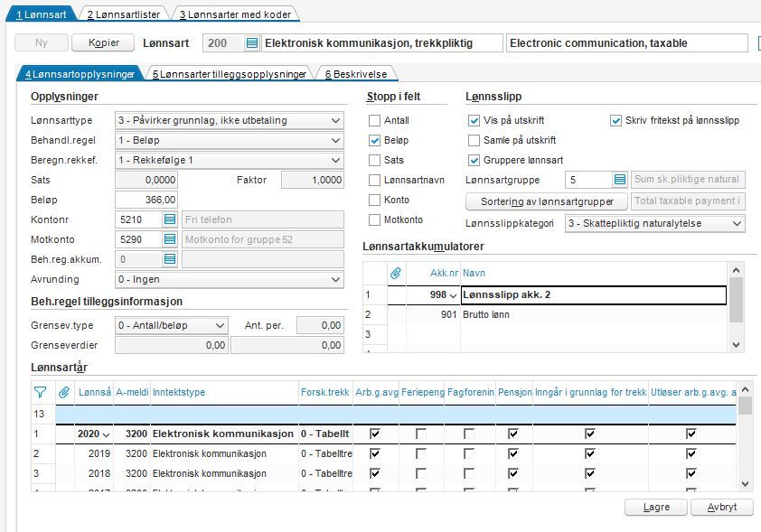761x532 pixels.
Task: Switch to 2 Lønnsartlister tab
Action: pos(124,14)
